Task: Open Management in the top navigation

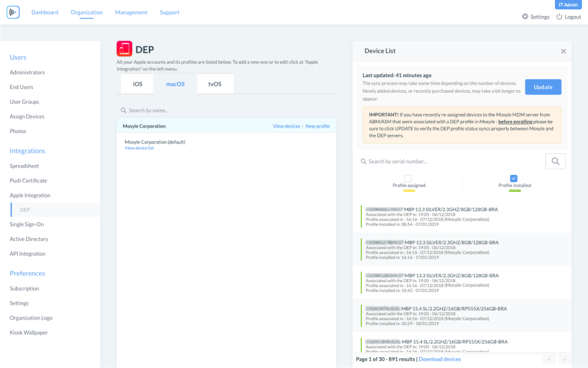Action: click(131, 12)
